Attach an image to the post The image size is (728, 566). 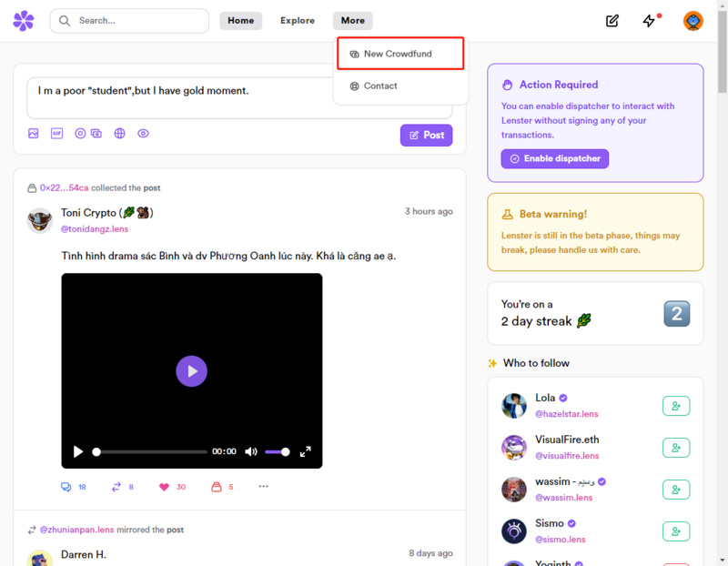click(34, 134)
